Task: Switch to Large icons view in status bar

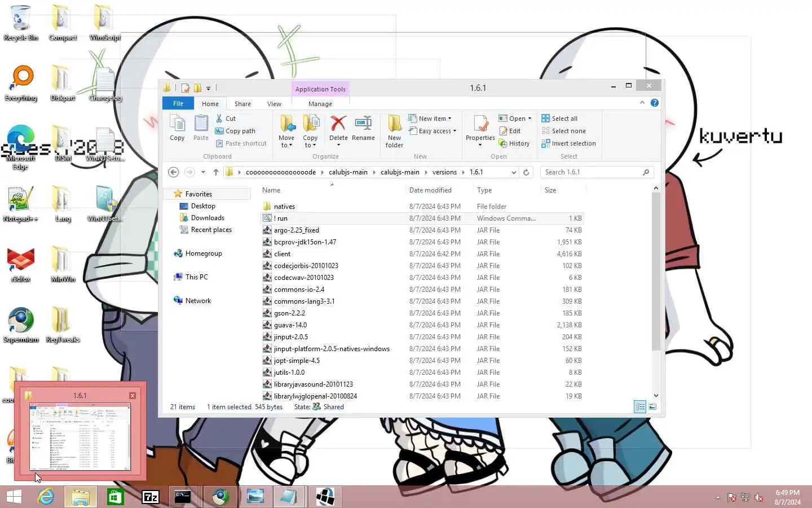Action: pyautogui.click(x=652, y=406)
